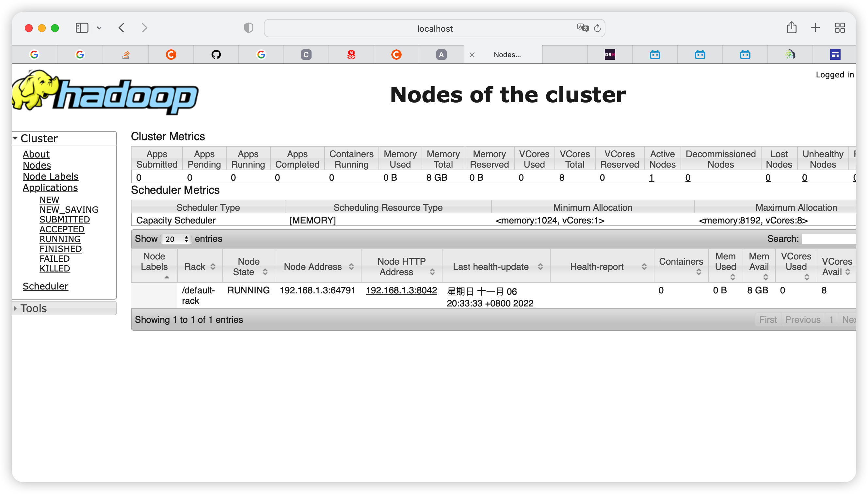Click the translate icon in the address bar

tap(582, 28)
